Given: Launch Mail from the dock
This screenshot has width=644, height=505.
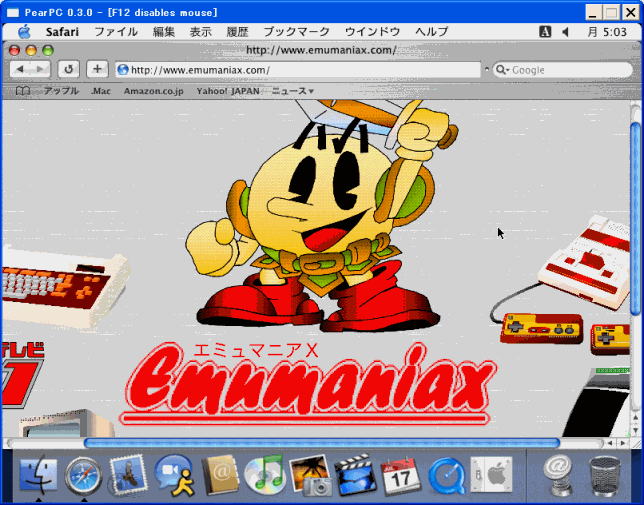Looking at the screenshot, I should [x=128, y=473].
